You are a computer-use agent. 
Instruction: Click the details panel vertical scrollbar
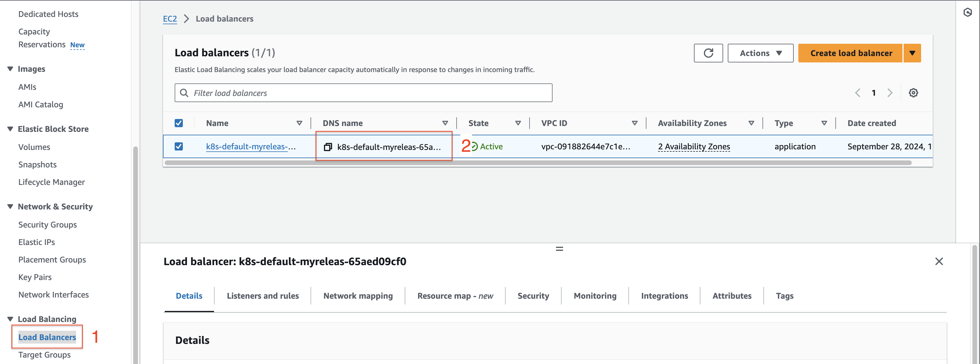974,304
